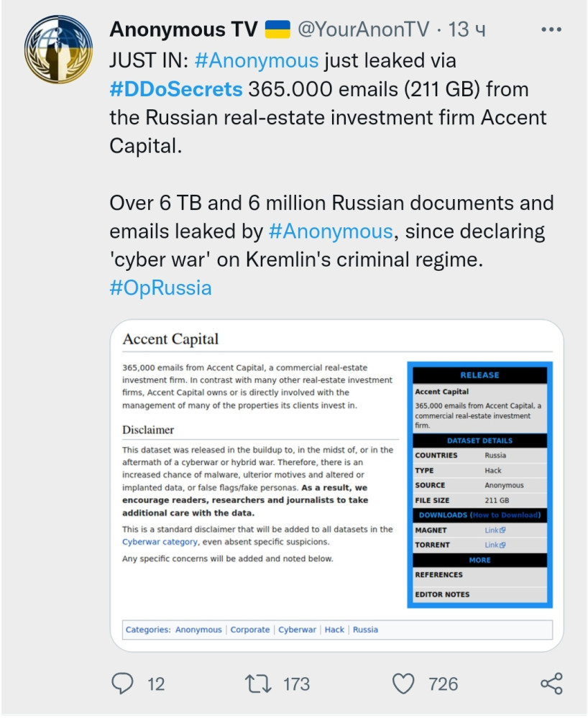The height and width of the screenshot is (718, 588).
Task: Open the How to Download link
Action: [x=504, y=515]
